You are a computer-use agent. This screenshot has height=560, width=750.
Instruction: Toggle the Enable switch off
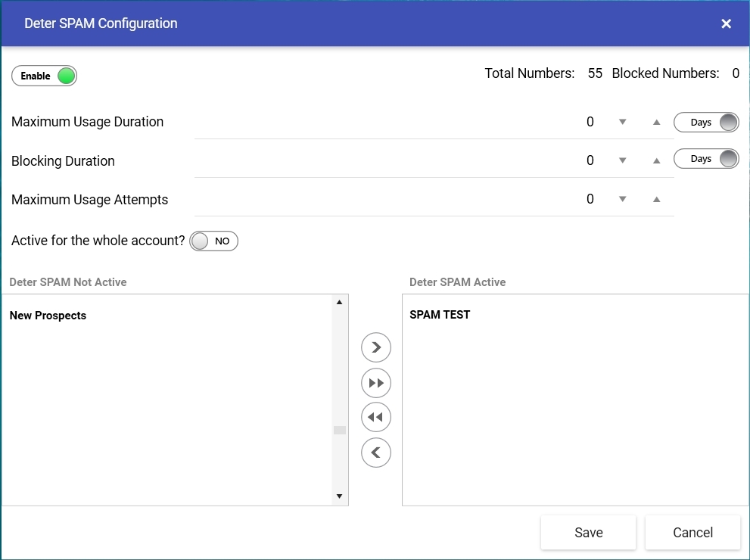[44, 76]
